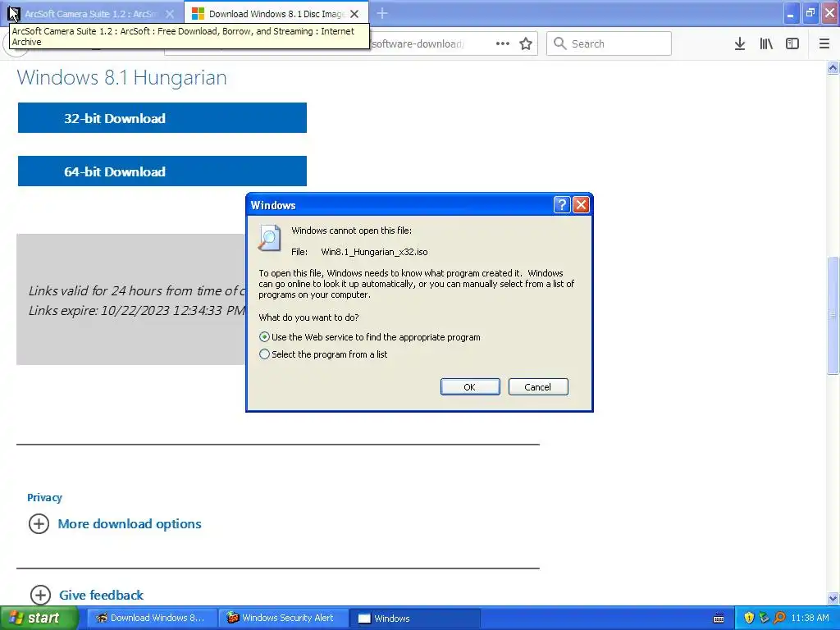The image size is (840, 630).
Task: Click the network tray icon beside the shield
Action: click(x=764, y=618)
